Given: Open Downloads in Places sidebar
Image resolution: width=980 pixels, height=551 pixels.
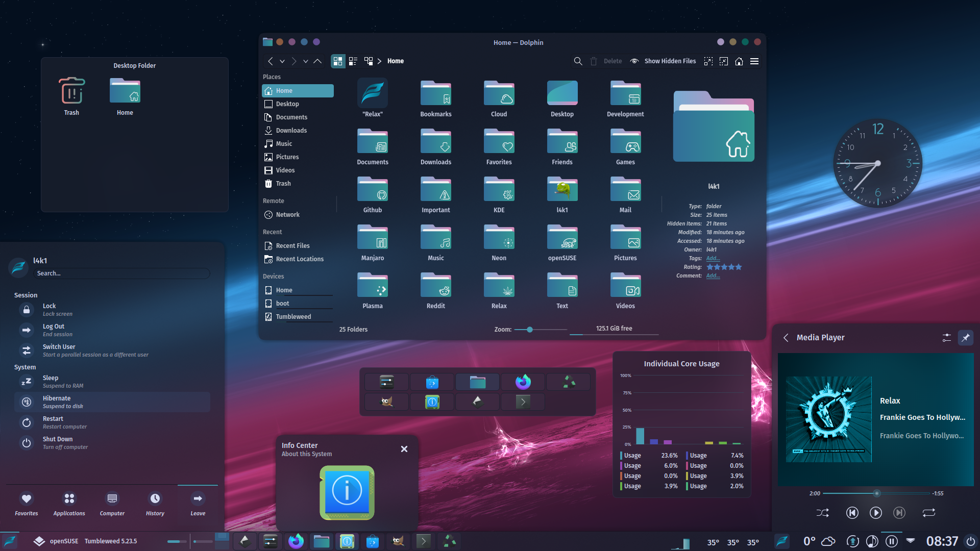Looking at the screenshot, I should pos(298,131).
